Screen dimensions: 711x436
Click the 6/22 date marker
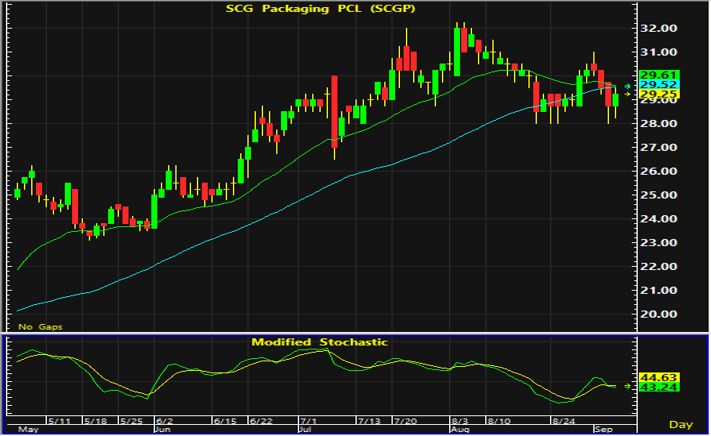point(261,421)
